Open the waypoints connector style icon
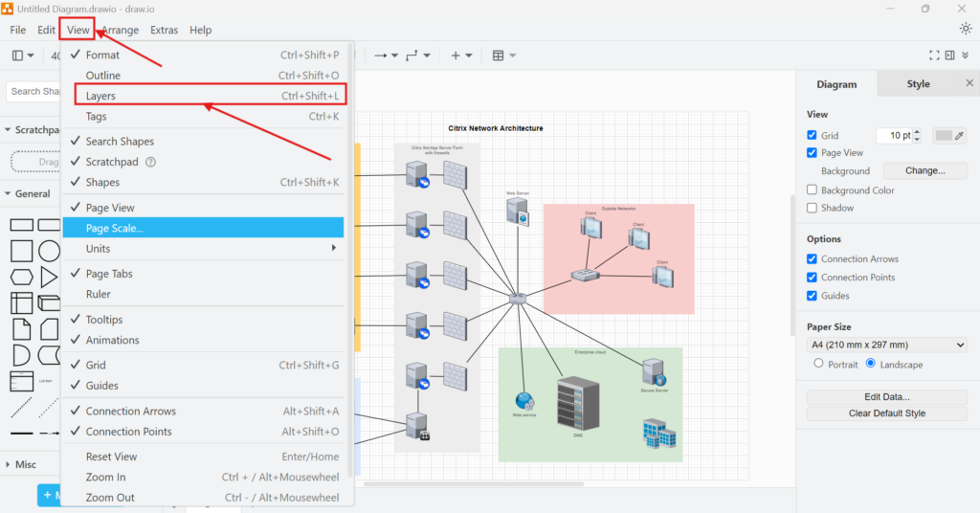The image size is (980, 513). pyautogui.click(x=417, y=56)
